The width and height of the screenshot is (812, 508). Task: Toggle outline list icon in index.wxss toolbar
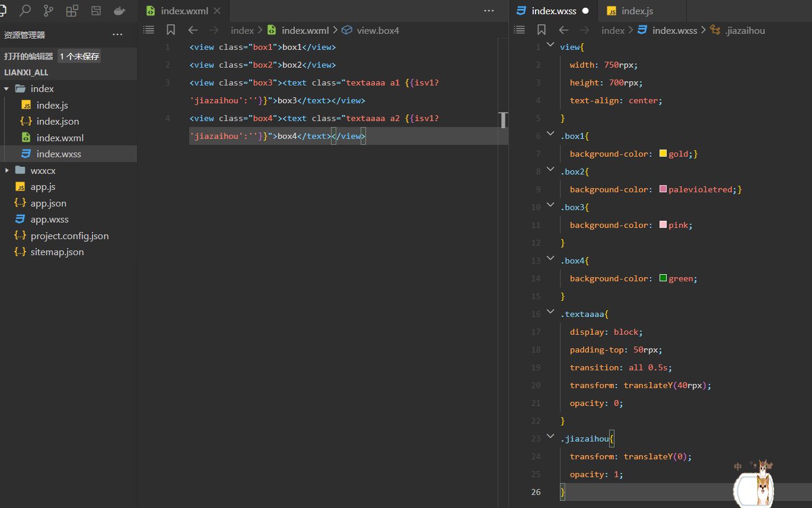pos(520,30)
